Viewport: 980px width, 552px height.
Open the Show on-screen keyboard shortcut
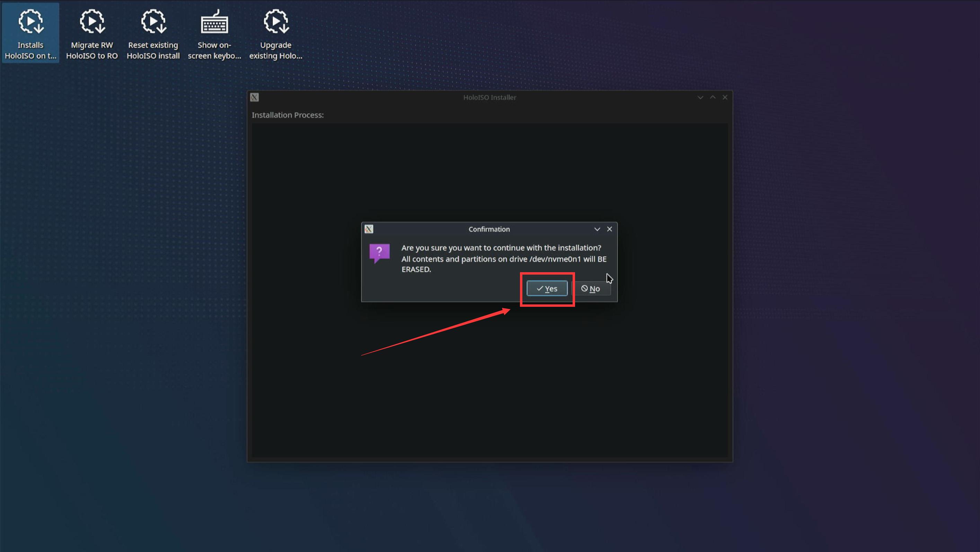[214, 34]
